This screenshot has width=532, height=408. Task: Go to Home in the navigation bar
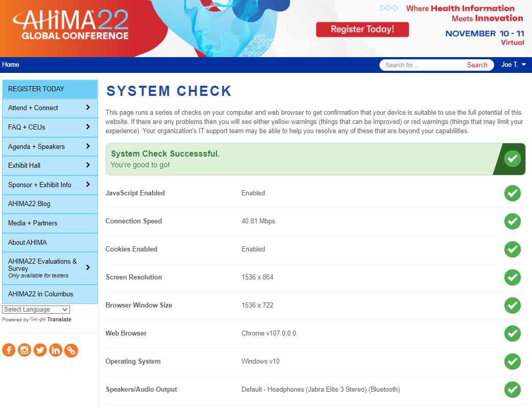(x=11, y=64)
